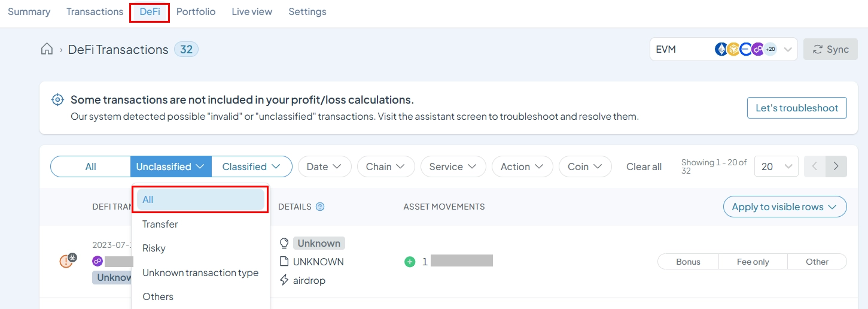
Task: Click the lightning icon beside airdrop
Action: [284, 280]
